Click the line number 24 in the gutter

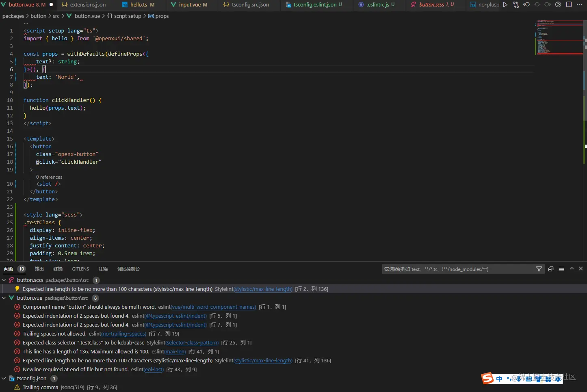[x=10, y=214]
